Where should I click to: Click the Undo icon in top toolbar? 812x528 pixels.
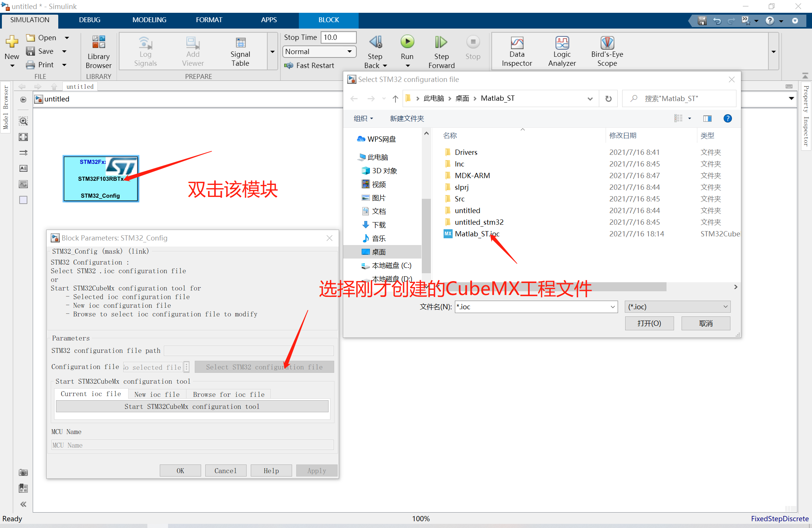tap(717, 21)
